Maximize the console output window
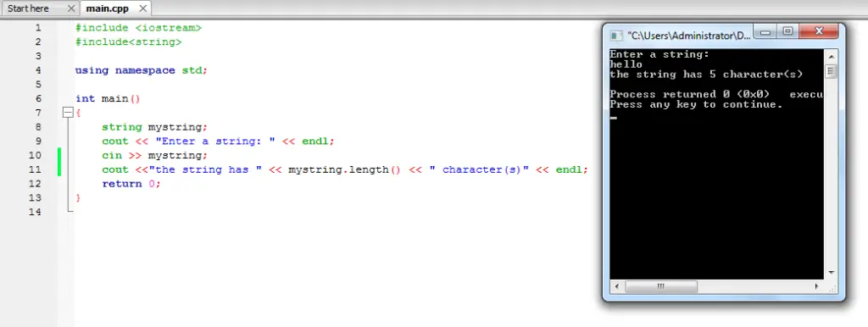The image size is (868, 327). (787, 32)
